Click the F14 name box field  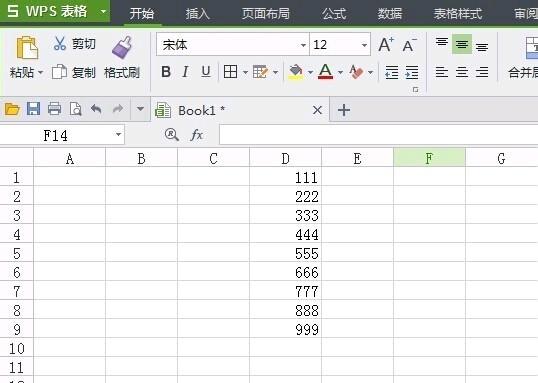56,135
